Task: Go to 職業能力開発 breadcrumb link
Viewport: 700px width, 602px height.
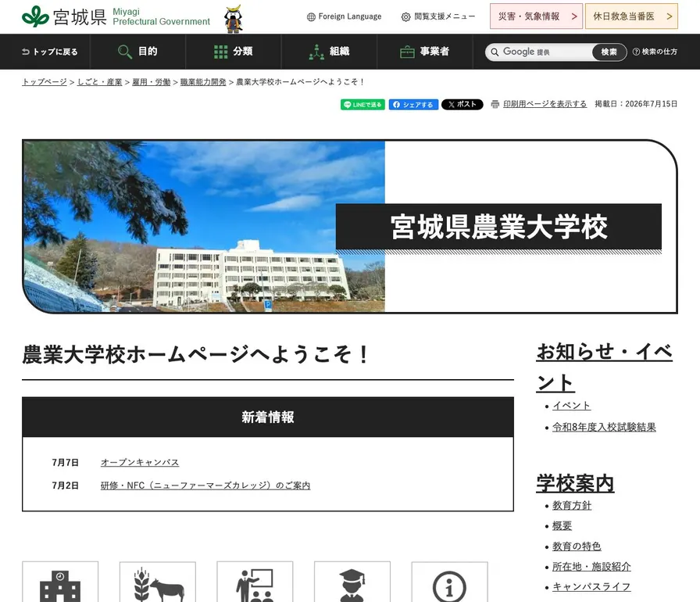Action: click(203, 82)
